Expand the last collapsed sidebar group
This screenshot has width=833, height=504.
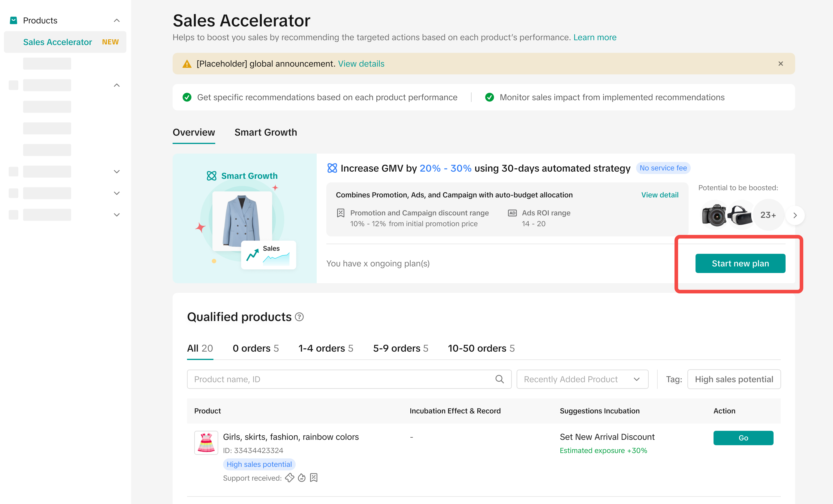tap(117, 215)
